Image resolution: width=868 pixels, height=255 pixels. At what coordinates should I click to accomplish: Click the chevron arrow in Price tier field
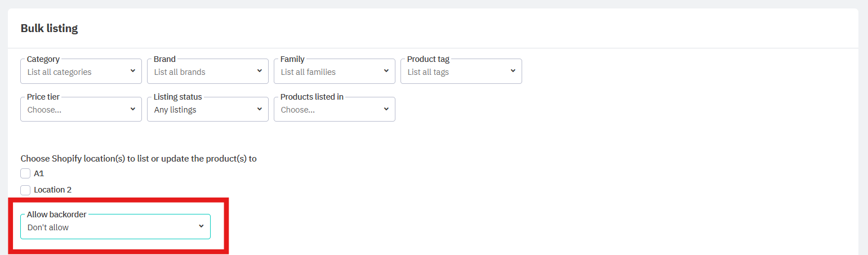[132, 109]
